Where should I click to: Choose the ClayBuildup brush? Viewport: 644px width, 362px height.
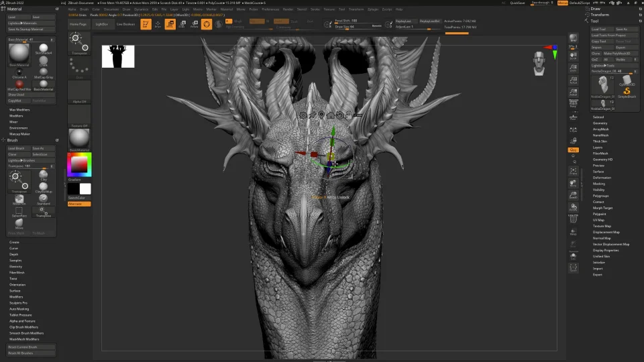click(43, 188)
